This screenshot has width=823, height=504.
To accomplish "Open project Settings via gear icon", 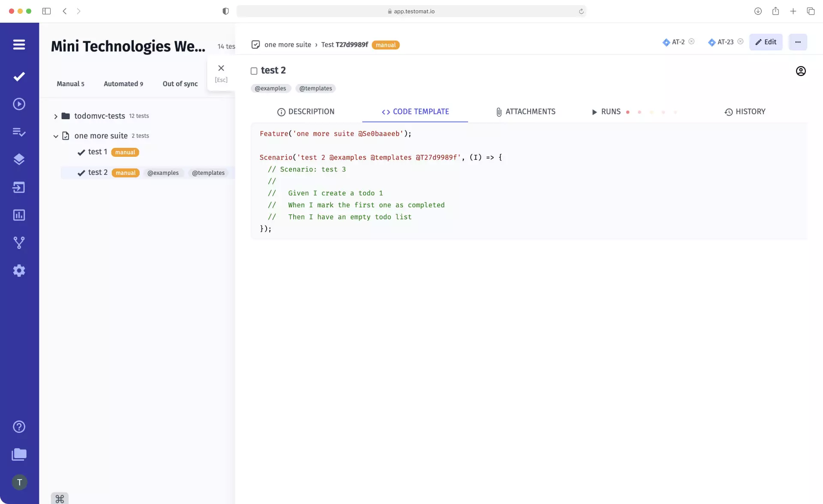I will click(x=19, y=270).
